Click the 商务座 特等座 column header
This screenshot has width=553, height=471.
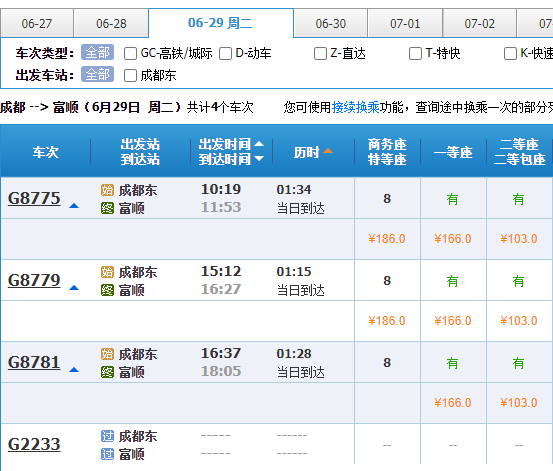coord(387,152)
